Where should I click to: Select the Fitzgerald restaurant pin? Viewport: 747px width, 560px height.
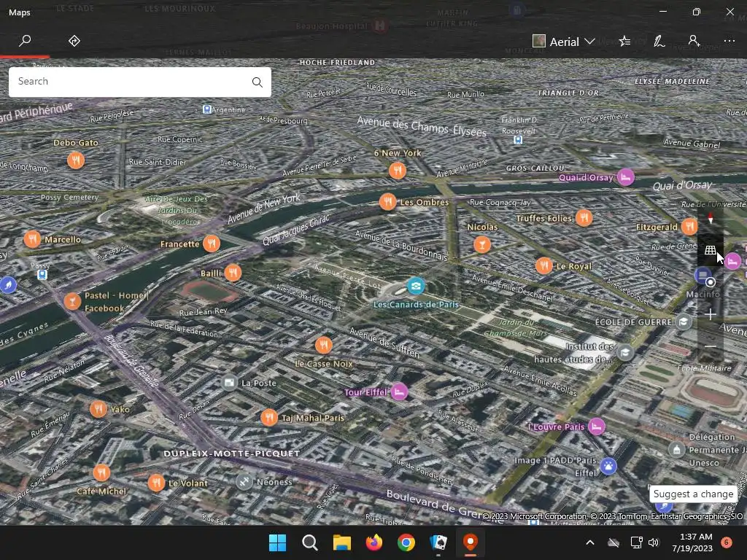(x=689, y=227)
